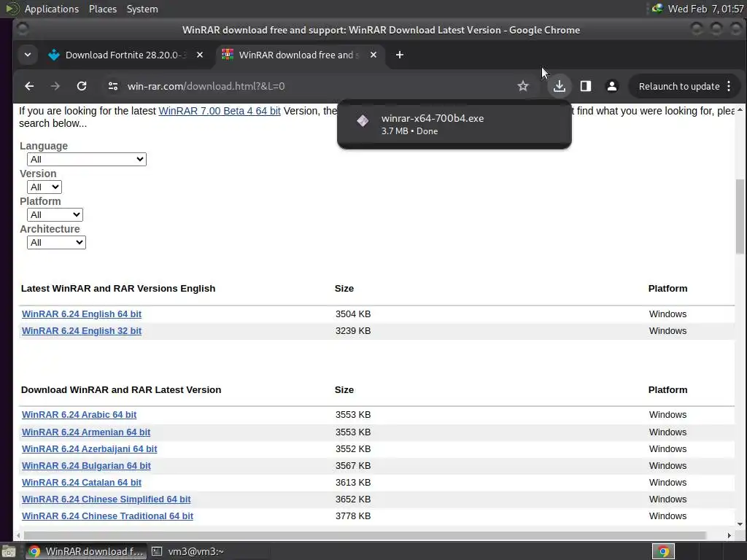Click system tray network icon
The height and width of the screenshot is (560, 747).
point(657,9)
